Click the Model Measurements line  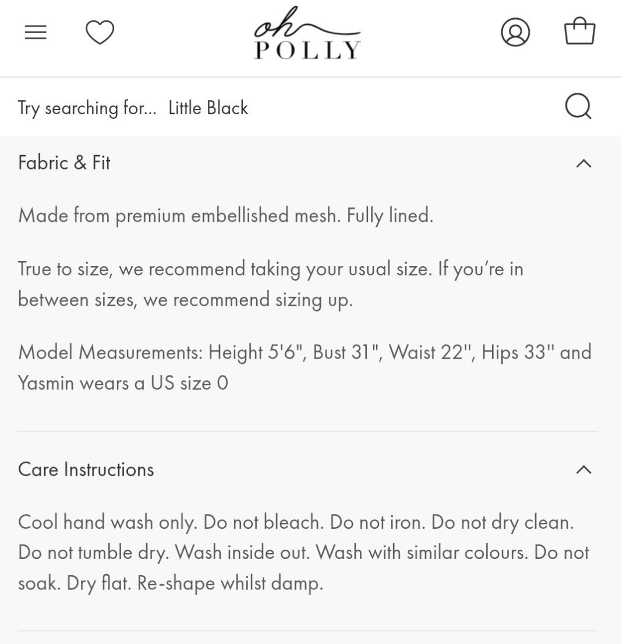pyautogui.click(x=305, y=352)
